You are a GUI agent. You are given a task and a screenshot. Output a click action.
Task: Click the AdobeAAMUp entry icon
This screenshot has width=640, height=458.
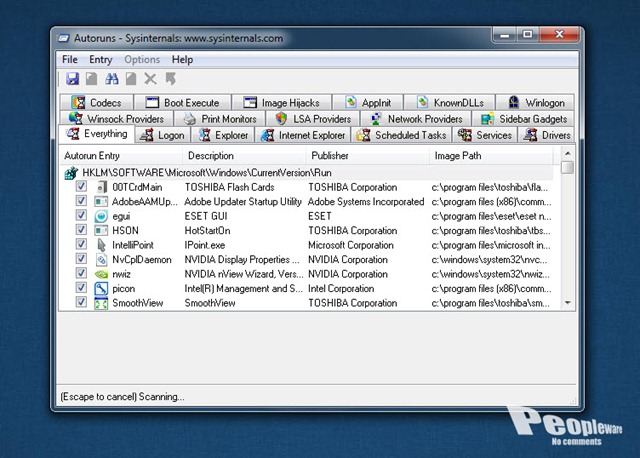tap(101, 202)
